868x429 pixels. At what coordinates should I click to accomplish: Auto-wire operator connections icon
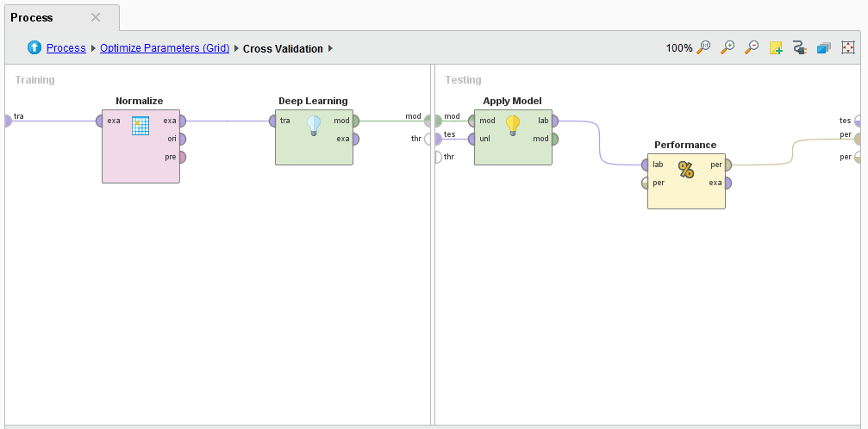799,47
